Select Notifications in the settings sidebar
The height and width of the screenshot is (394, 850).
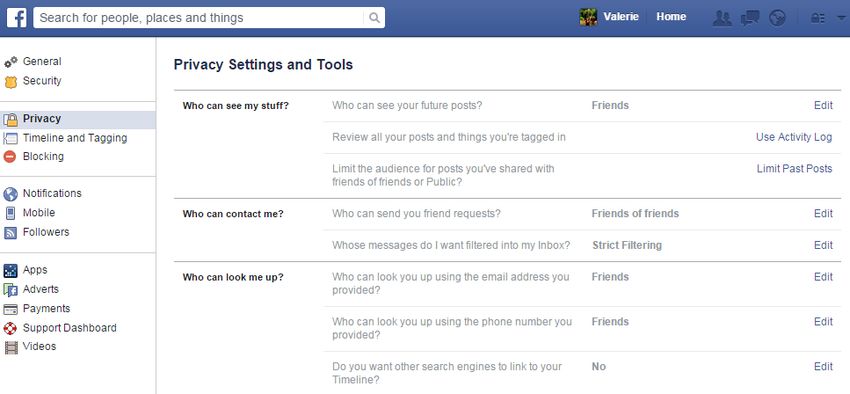52,193
